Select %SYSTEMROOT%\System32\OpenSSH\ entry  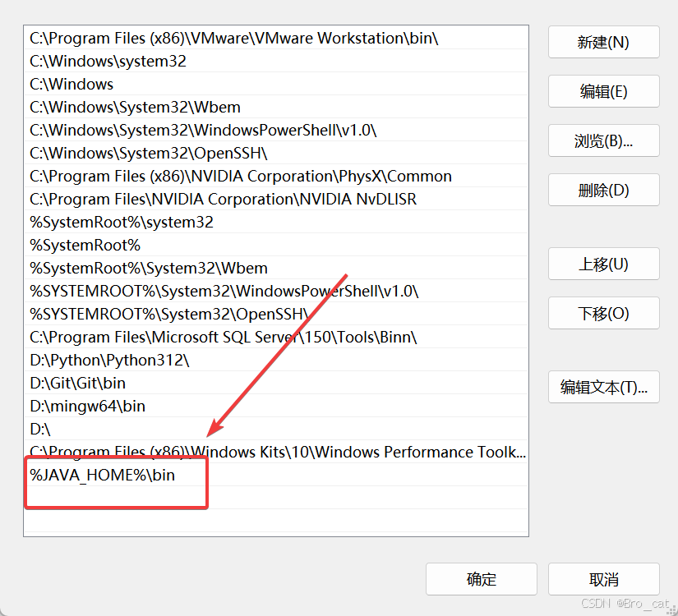[276, 314]
